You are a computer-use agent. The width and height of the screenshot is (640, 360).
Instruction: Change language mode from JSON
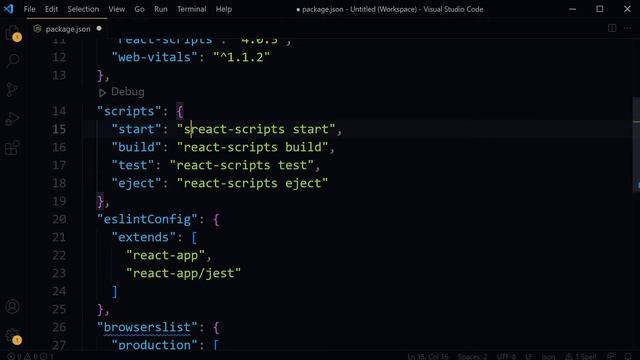[548, 356]
